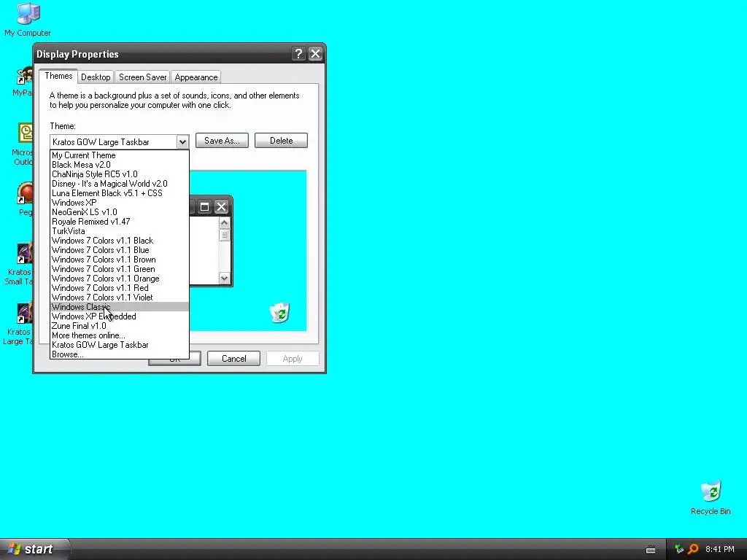Open the Appearance tab
The height and width of the screenshot is (560, 747).
pyautogui.click(x=196, y=77)
